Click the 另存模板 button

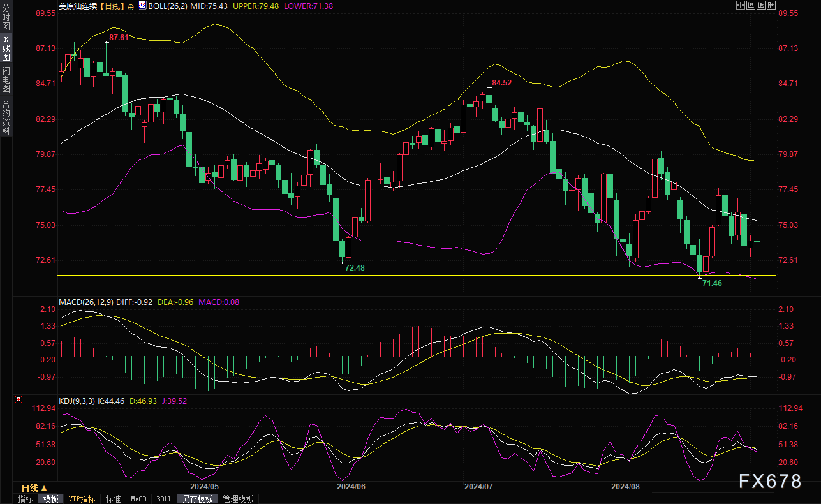click(197, 499)
